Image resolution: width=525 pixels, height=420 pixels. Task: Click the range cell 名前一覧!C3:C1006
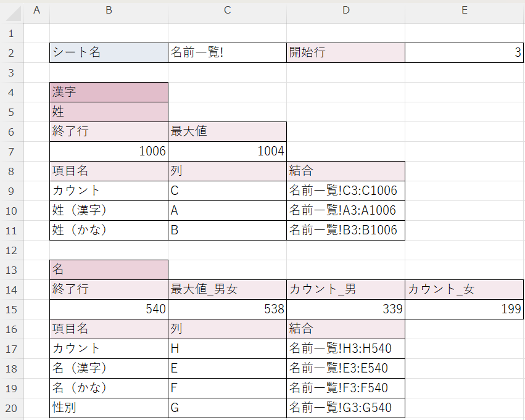345,191
